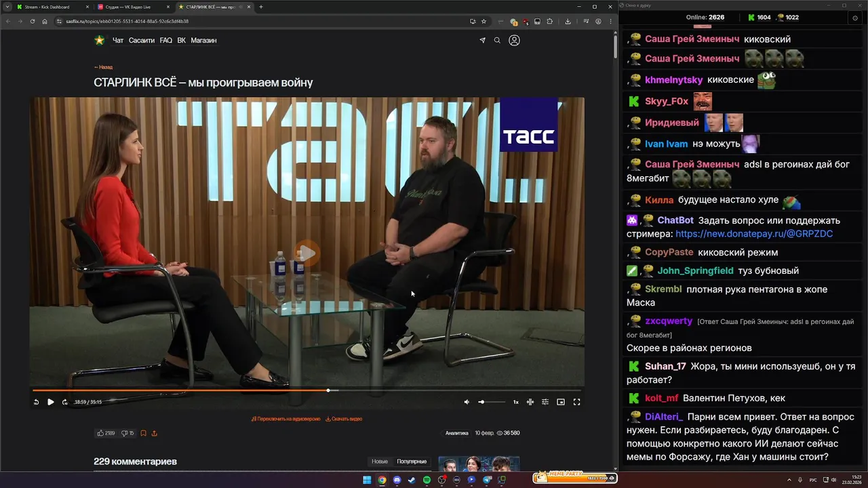Screen dimensions: 868x488
Task: Open a new browser tab
Action: coord(261,7)
